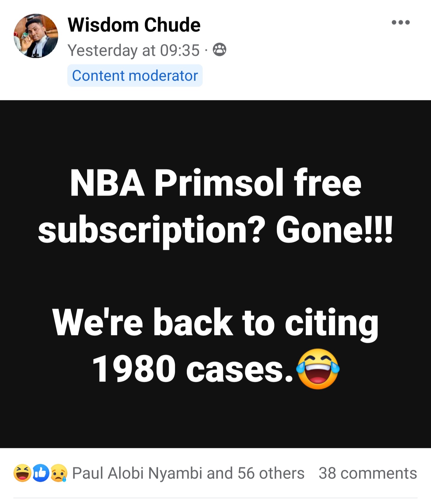Open the "Yesterday at 09:35" timestamp link
The height and width of the screenshot is (504, 431).
133,50
